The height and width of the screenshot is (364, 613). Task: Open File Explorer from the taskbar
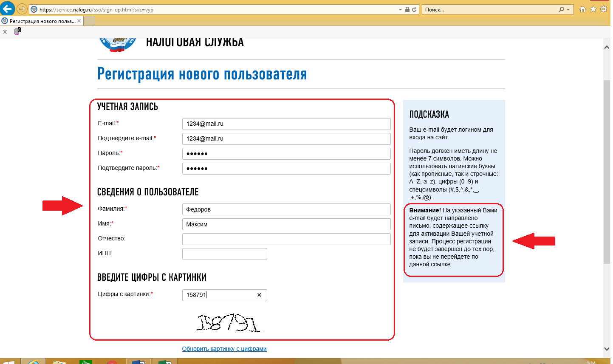pos(59,361)
